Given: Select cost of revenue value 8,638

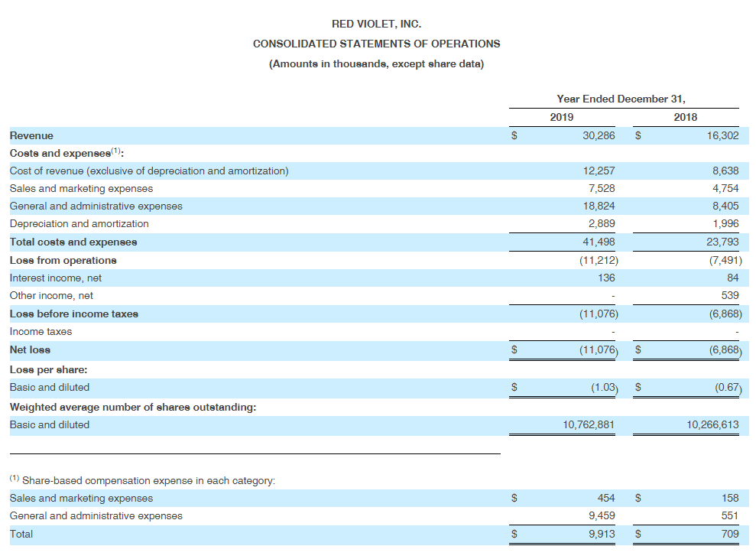Looking at the screenshot, I should tap(725, 171).
